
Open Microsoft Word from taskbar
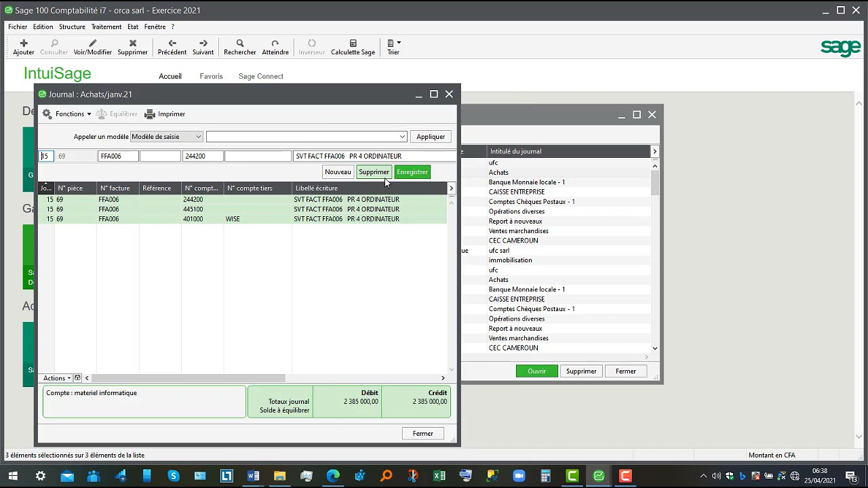(253, 476)
